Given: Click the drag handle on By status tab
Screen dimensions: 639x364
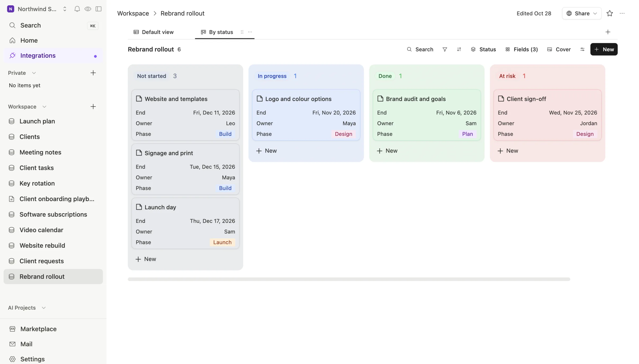Looking at the screenshot, I should pos(242,32).
